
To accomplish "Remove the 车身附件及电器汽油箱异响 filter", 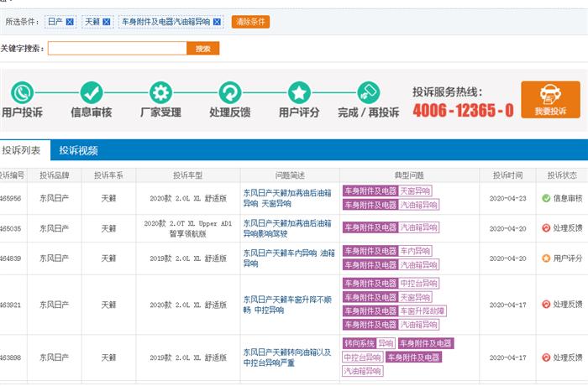I will pos(217,22).
